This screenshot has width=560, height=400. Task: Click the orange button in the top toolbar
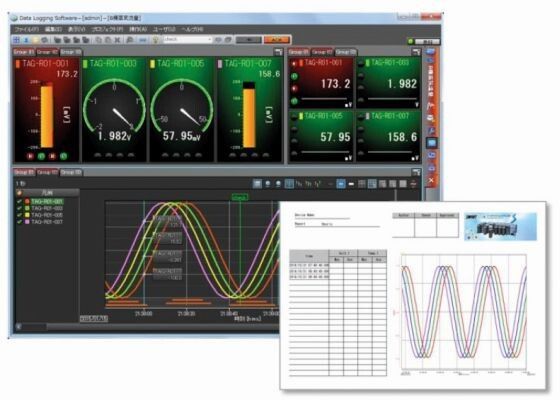[x=277, y=40]
